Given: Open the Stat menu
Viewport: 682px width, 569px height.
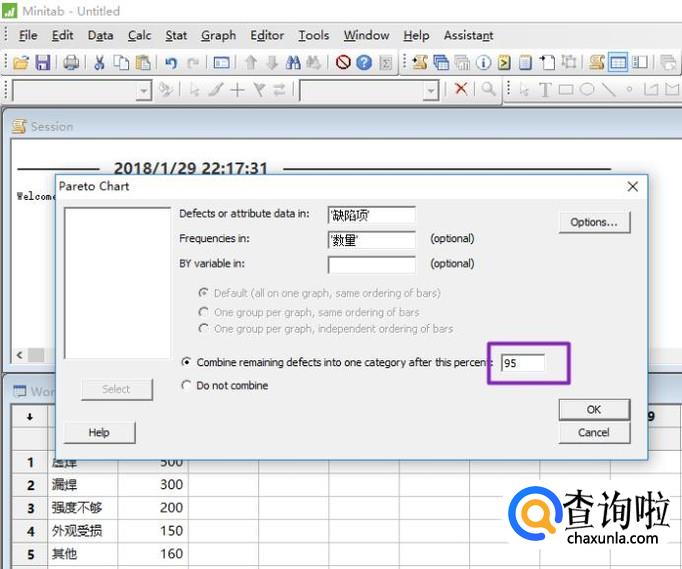Looking at the screenshot, I should point(176,35).
